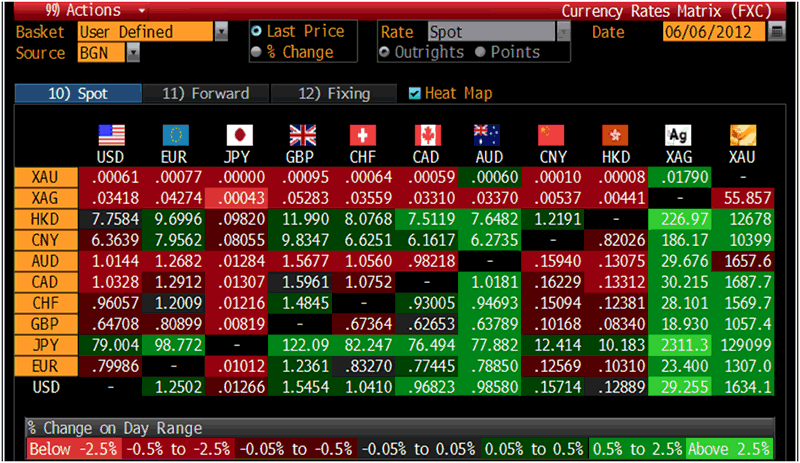Viewport: 800px width, 463px height.
Task: Switch to the % Change radio option
Action: coord(256,52)
